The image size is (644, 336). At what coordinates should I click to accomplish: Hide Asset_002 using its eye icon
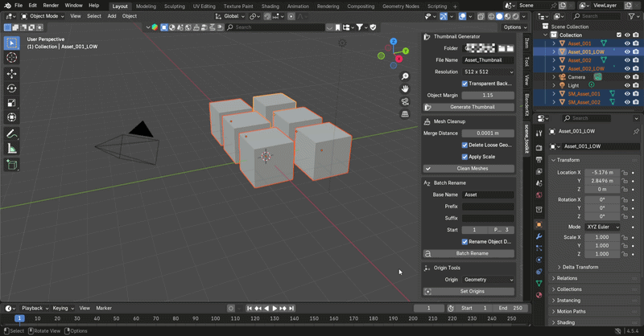pyautogui.click(x=627, y=60)
